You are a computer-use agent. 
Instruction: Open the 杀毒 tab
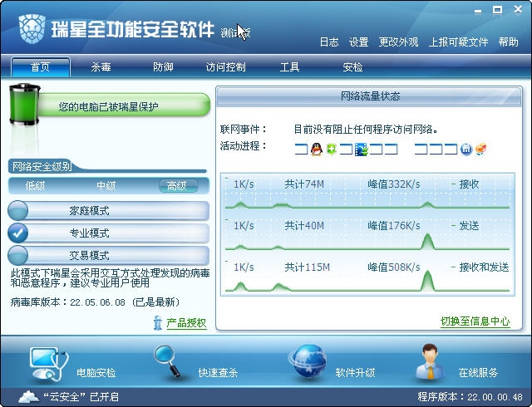101,66
